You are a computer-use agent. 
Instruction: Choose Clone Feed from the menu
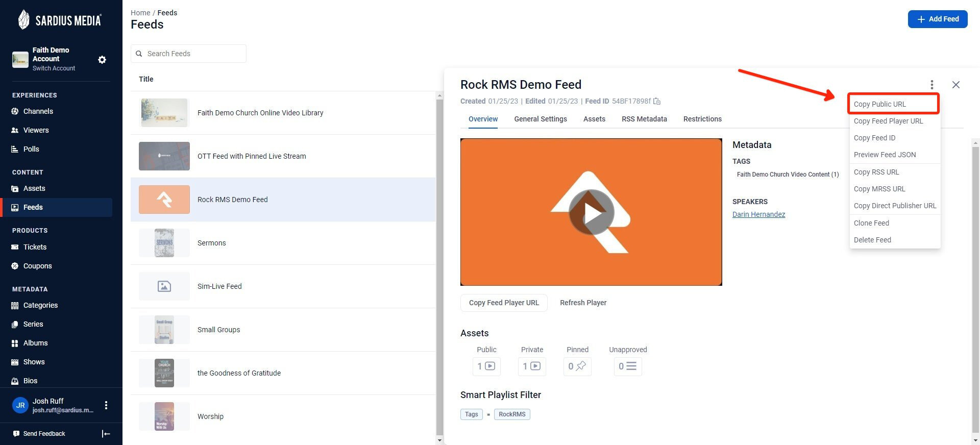coord(871,223)
